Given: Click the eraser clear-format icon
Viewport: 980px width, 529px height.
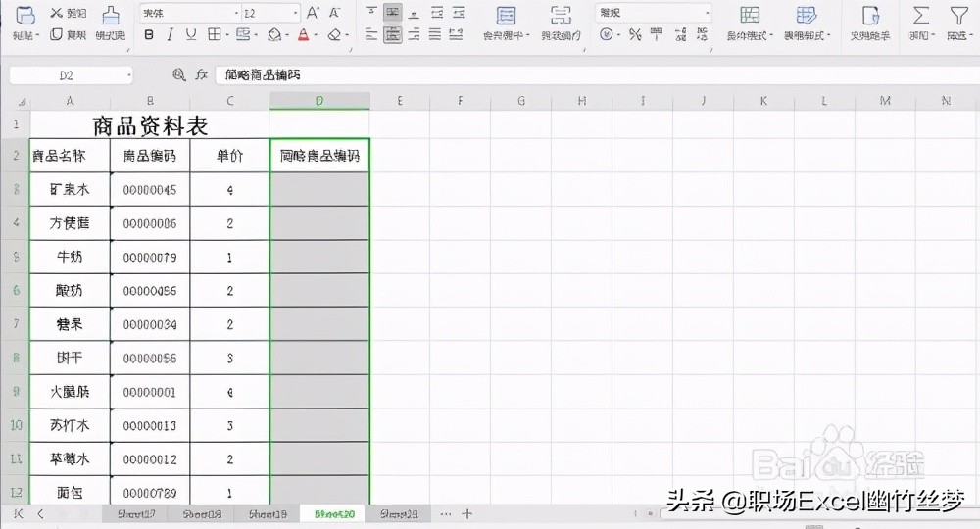Looking at the screenshot, I should pos(334,35).
